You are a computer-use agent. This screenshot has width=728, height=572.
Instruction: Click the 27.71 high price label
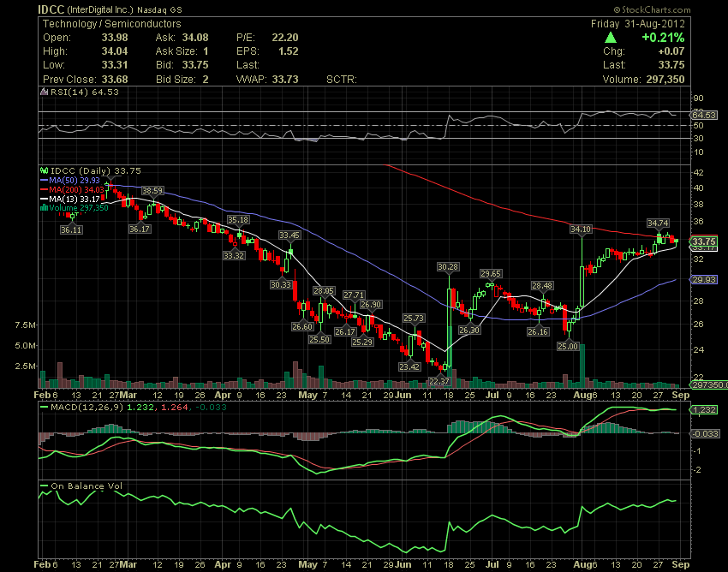[354, 295]
